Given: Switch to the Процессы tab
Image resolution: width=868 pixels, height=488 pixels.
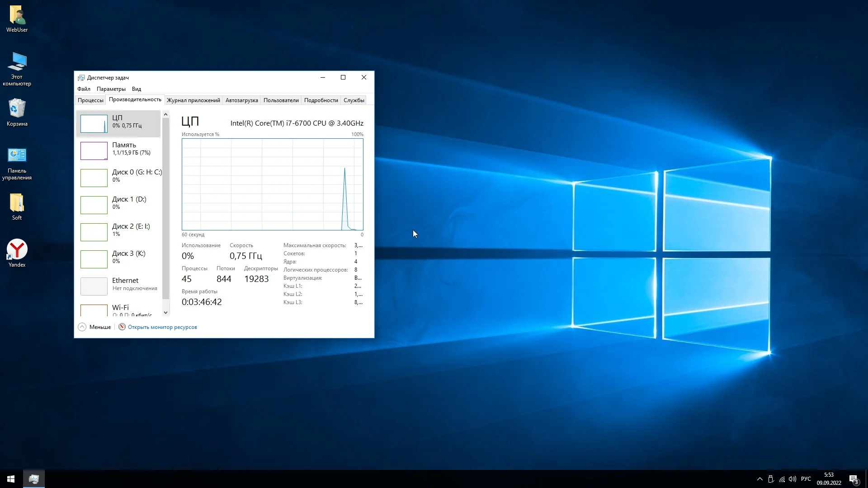Looking at the screenshot, I should pos(90,100).
